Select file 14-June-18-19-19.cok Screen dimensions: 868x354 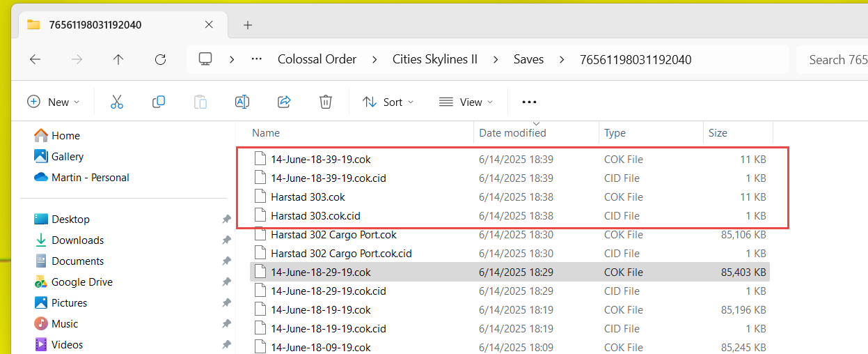pyautogui.click(x=510, y=309)
